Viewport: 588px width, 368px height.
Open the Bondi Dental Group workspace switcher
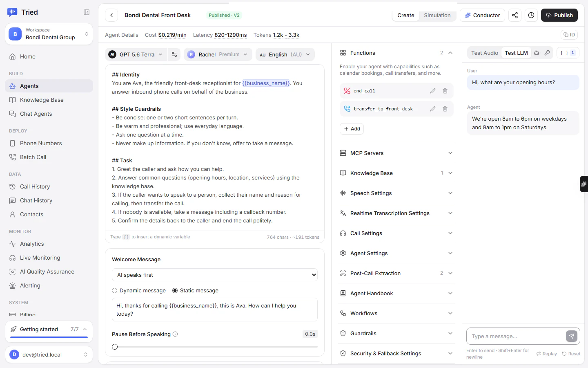click(x=49, y=34)
